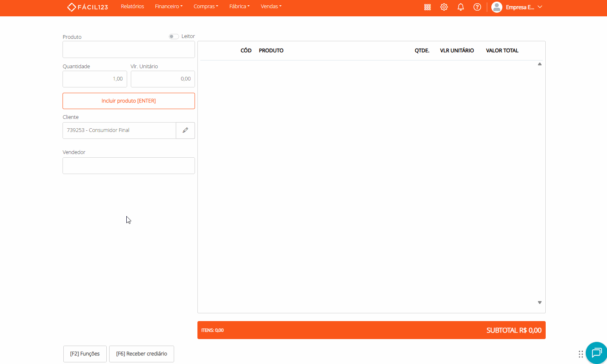Enable the Leitor toggle switch

[x=174, y=36]
